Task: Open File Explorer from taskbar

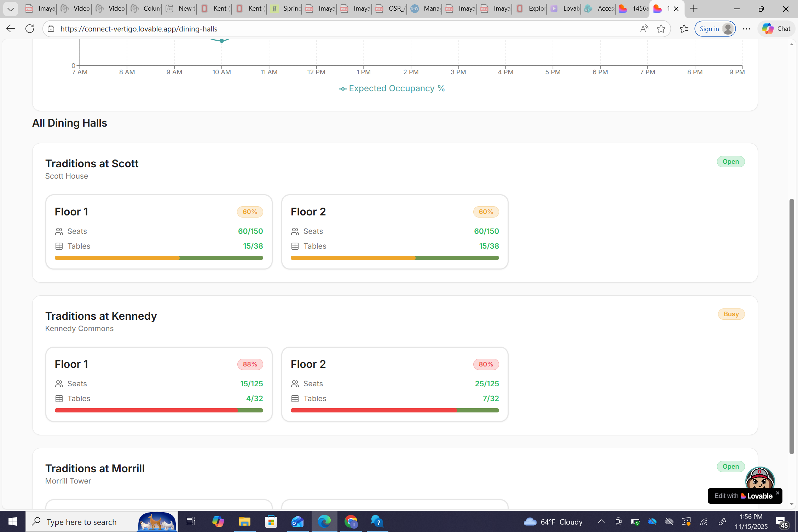Action: coord(244,521)
